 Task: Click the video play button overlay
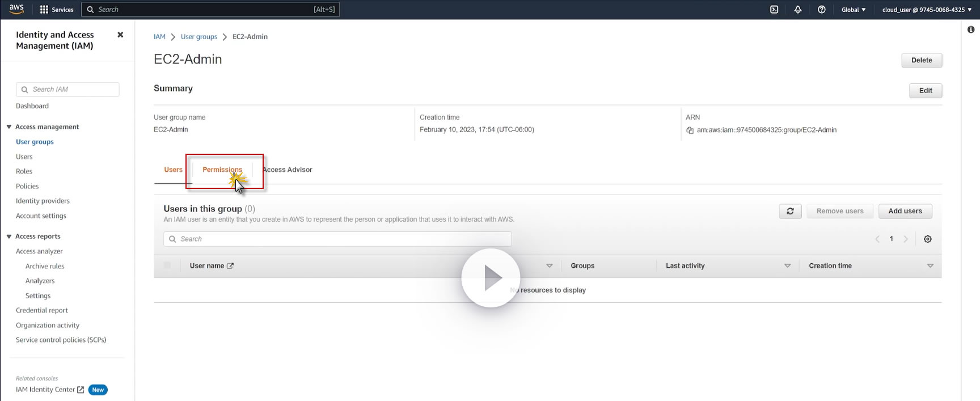click(491, 278)
